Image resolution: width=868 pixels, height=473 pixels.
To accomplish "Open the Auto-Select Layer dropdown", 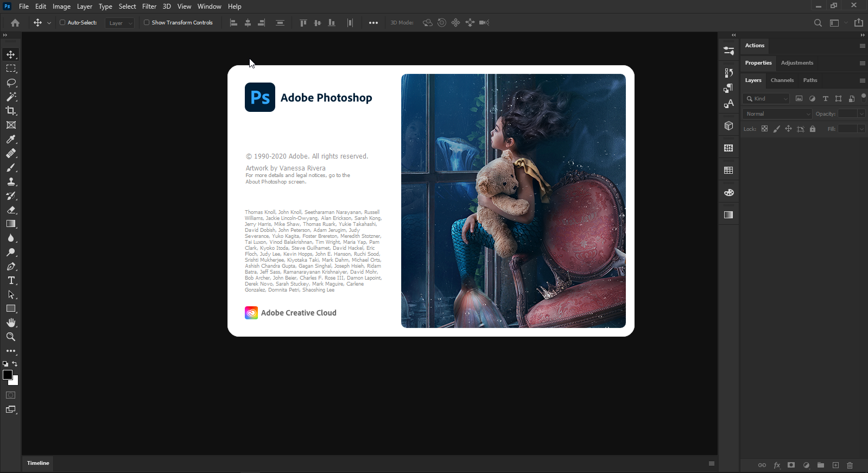I will point(119,23).
